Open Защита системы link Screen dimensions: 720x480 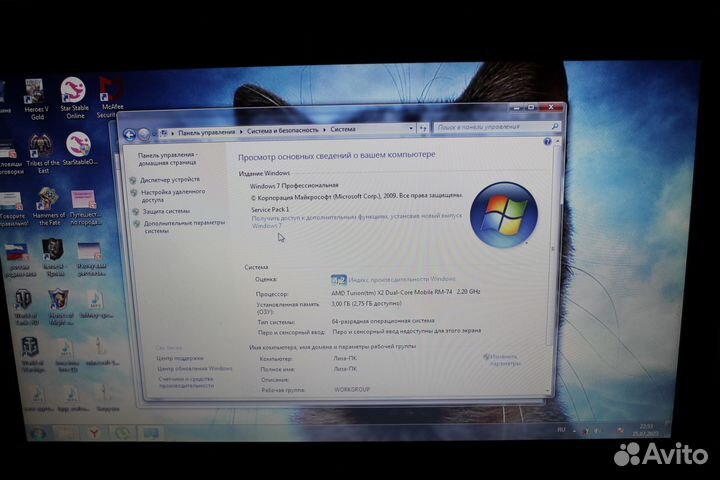[x=165, y=211]
